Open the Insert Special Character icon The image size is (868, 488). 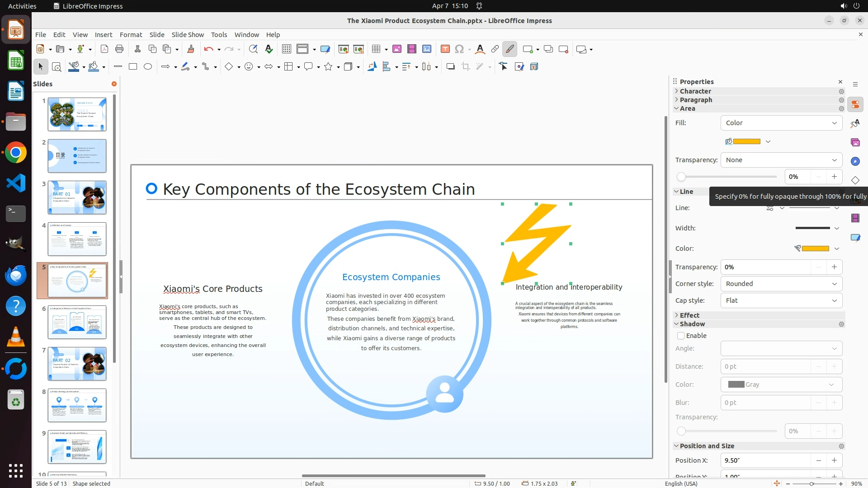coord(459,49)
